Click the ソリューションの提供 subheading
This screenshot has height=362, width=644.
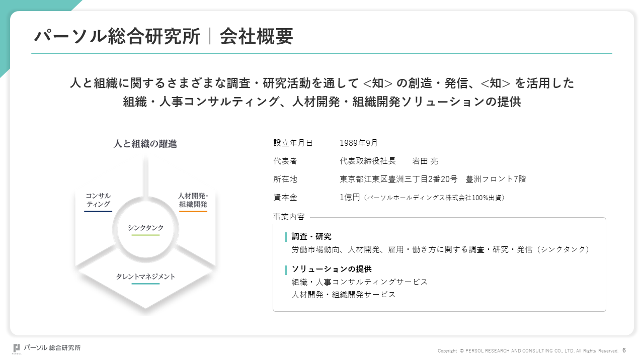click(x=332, y=269)
